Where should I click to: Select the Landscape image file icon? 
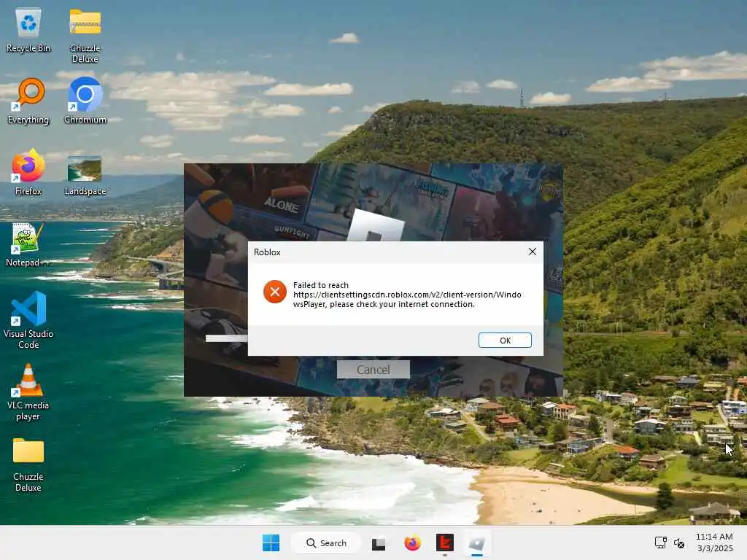[x=85, y=175]
